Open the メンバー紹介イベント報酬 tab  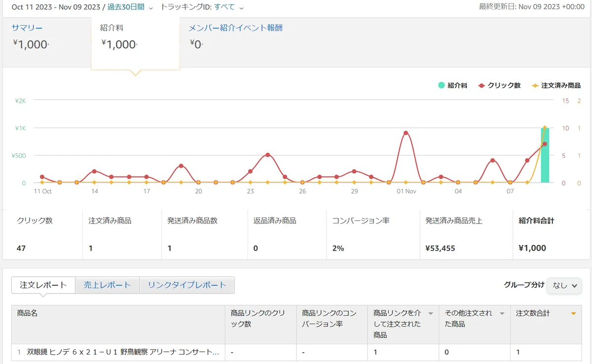click(236, 28)
